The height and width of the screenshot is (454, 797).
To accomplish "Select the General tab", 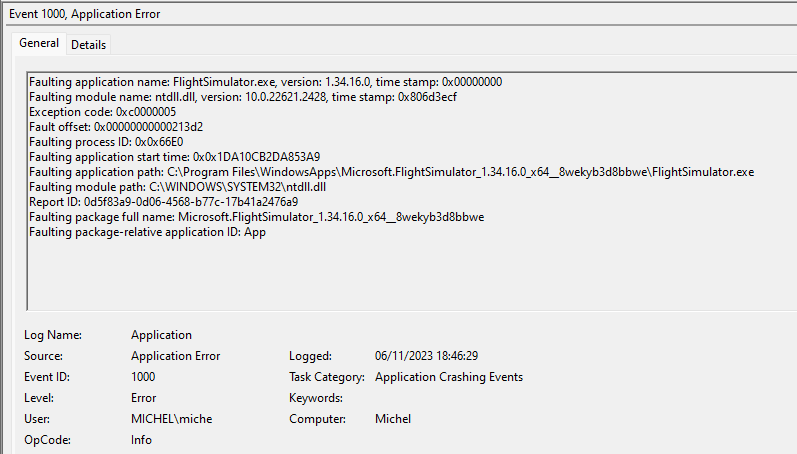I will [39, 43].
